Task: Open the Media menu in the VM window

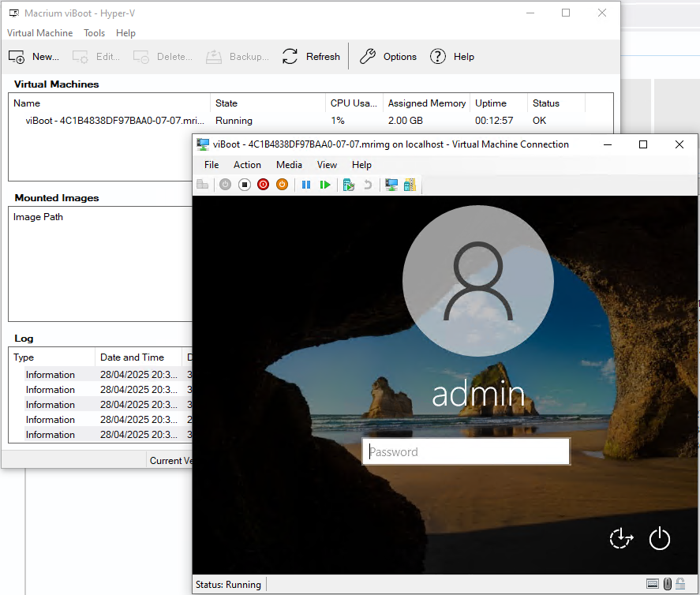Action: pos(289,165)
